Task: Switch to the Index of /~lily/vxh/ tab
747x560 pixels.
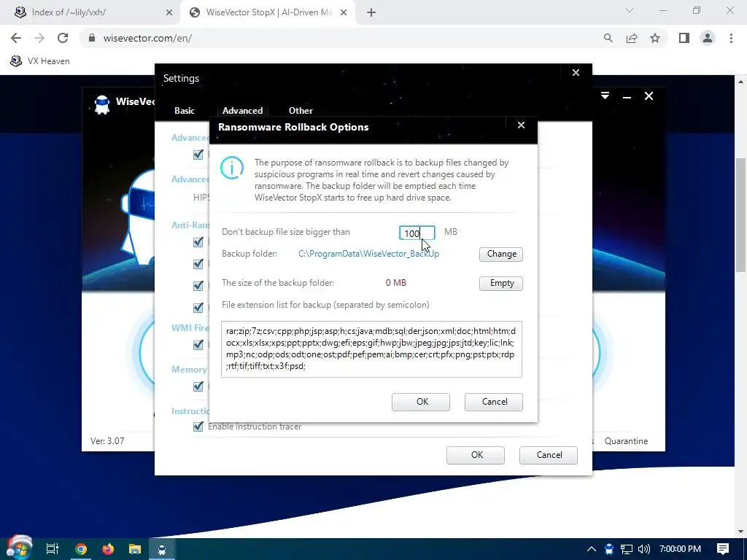Action: tap(90, 12)
